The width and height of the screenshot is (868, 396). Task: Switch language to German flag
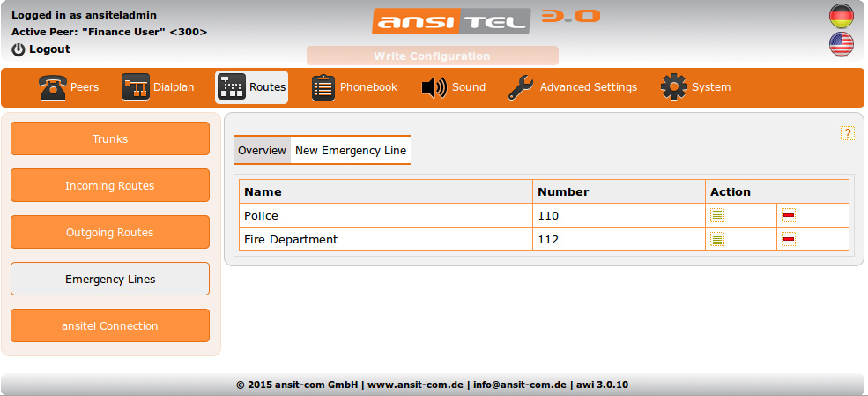click(x=842, y=16)
